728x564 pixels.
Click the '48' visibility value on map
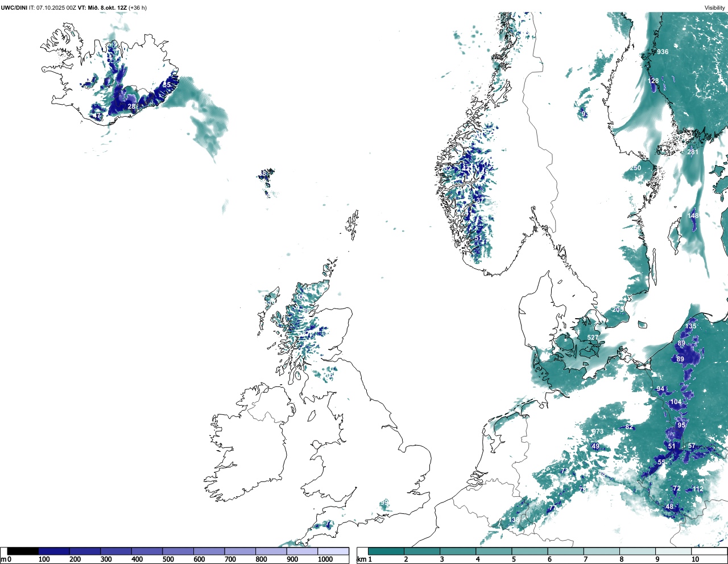coord(669,507)
